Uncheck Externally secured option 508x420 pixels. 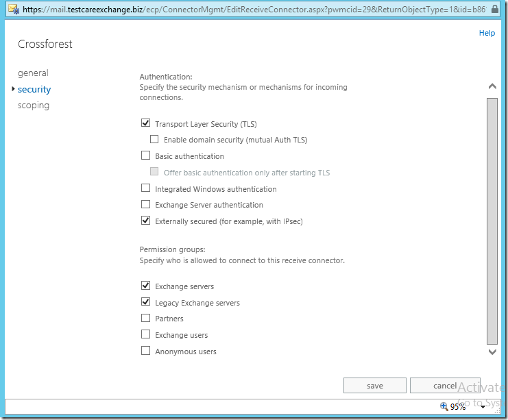(146, 221)
